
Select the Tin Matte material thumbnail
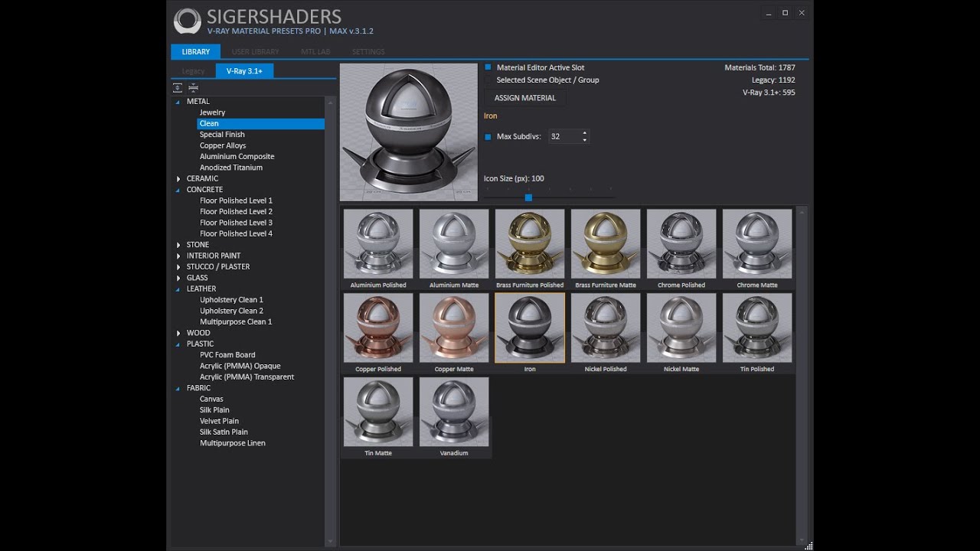378,412
